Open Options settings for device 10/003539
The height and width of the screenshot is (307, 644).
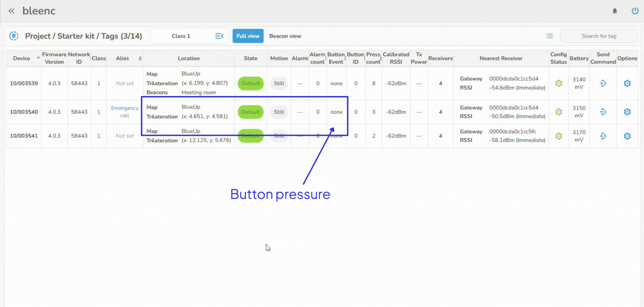pyautogui.click(x=627, y=83)
